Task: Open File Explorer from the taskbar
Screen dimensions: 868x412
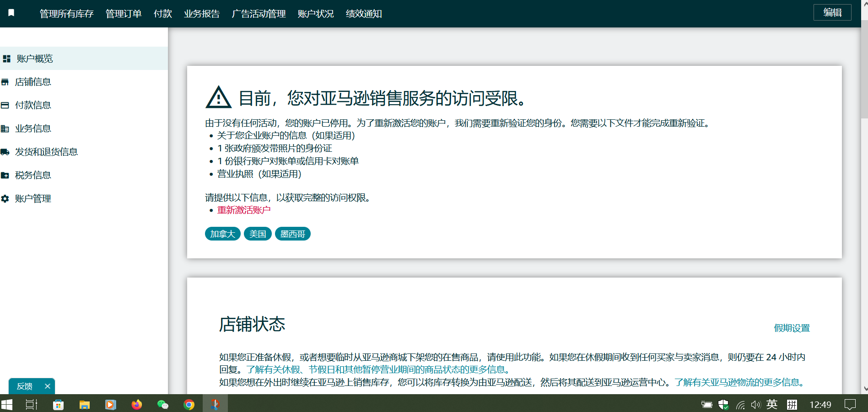Action: pyautogui.click(x=84, y=405)
